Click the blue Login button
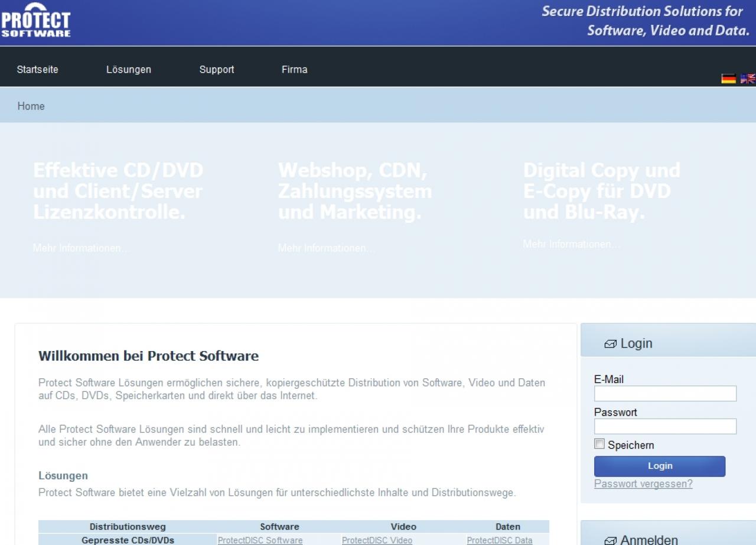The height and width of the screenshot is (545, 756). [660, 466]
